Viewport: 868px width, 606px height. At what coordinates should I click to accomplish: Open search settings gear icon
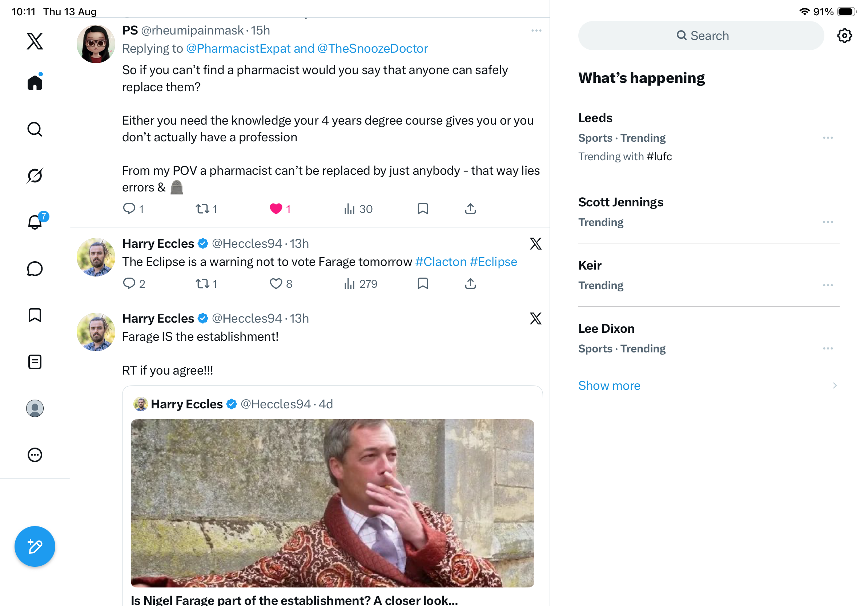tap(844, 36)
